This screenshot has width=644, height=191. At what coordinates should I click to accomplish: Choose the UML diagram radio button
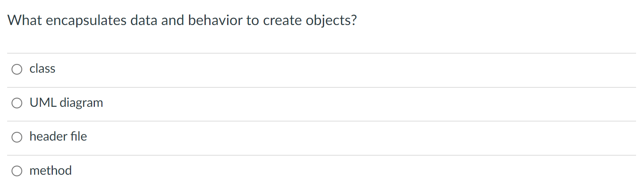click(17, 103)
